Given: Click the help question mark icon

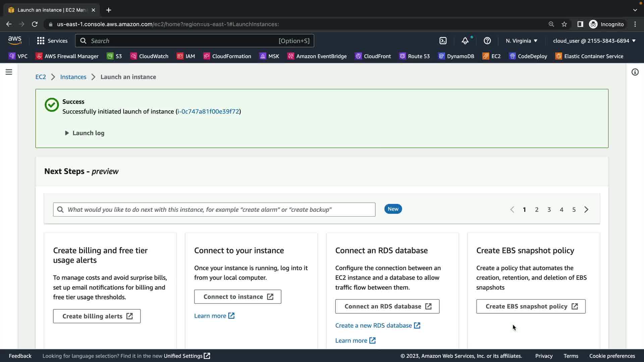Looking at the screenshot, I should pyautogui.click(x=487, y=41).
